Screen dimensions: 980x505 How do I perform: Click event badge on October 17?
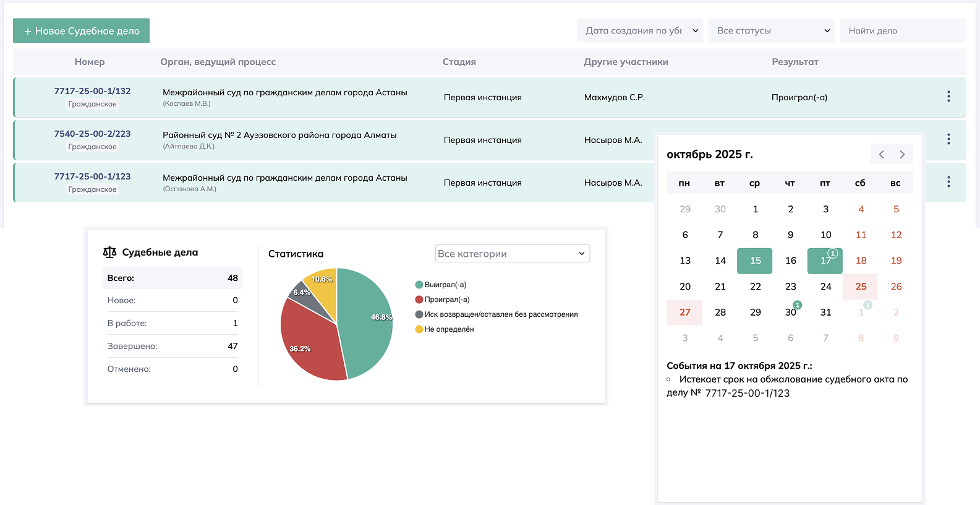coord(832,253)
